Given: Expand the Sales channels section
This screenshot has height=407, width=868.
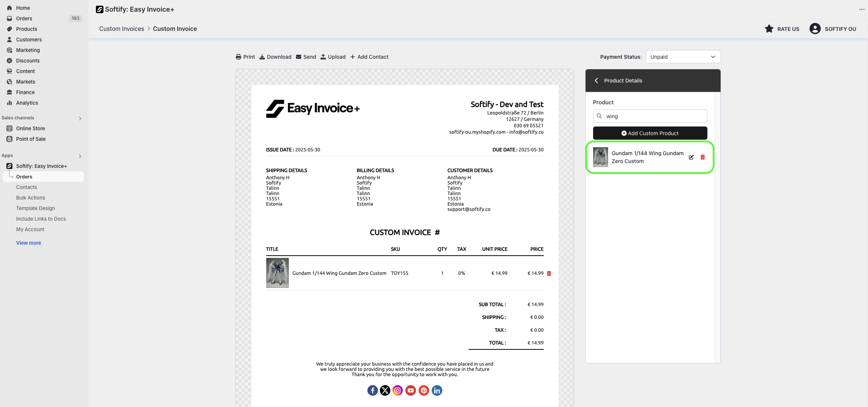Looking at the screenshot, I should [x=80, y=118].
